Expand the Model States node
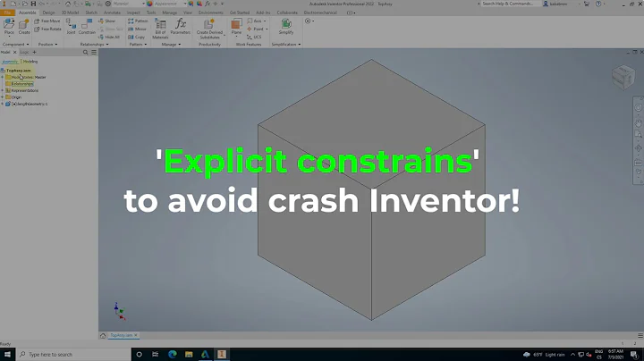The image size is (644, 361). click(3, 77)
